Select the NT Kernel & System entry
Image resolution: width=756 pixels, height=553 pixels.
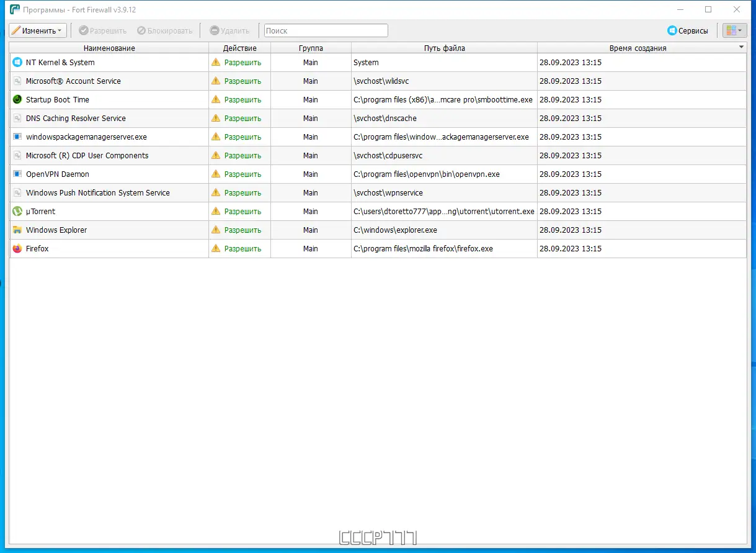tap(60, 62)
